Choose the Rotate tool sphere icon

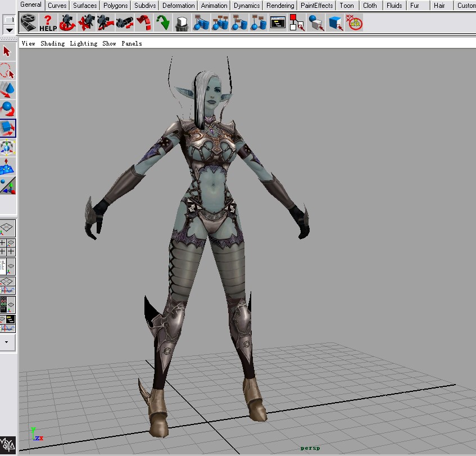pyautogui.click(x=7, y=109)
